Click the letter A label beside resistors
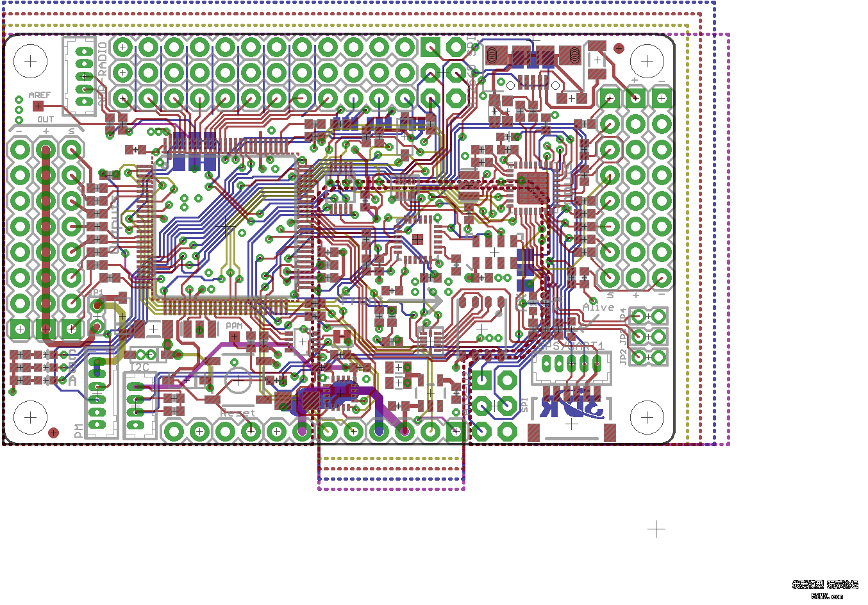This screenshot has width=868, height=605. coord(72,381)
